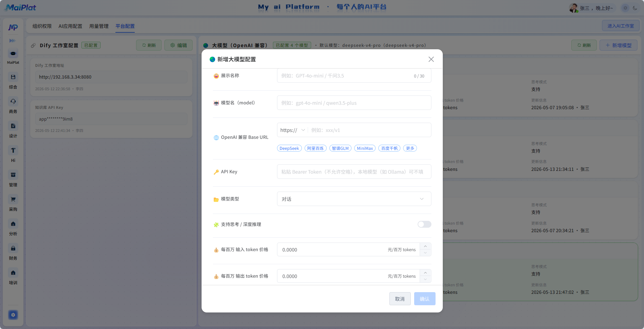Open the 财务 sidebar module
The image size is (644, 329).
click(x=13, y=248)
